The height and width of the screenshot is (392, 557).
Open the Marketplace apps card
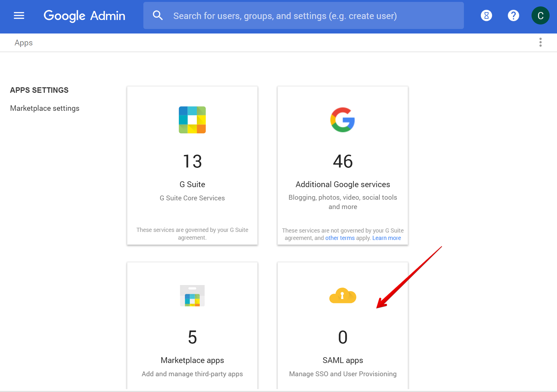pyautogui.click(x=192, y=337)
